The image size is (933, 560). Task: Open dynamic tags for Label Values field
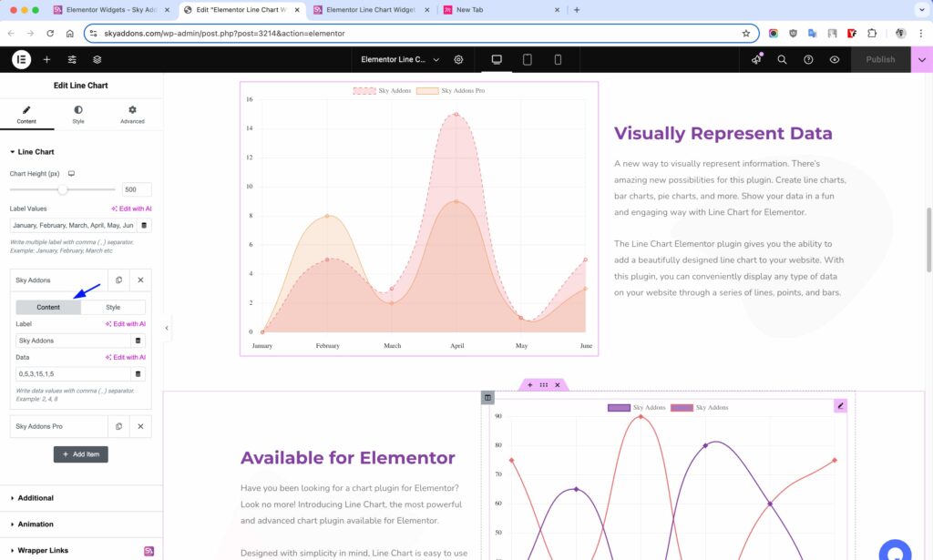(x=144, y=225)
